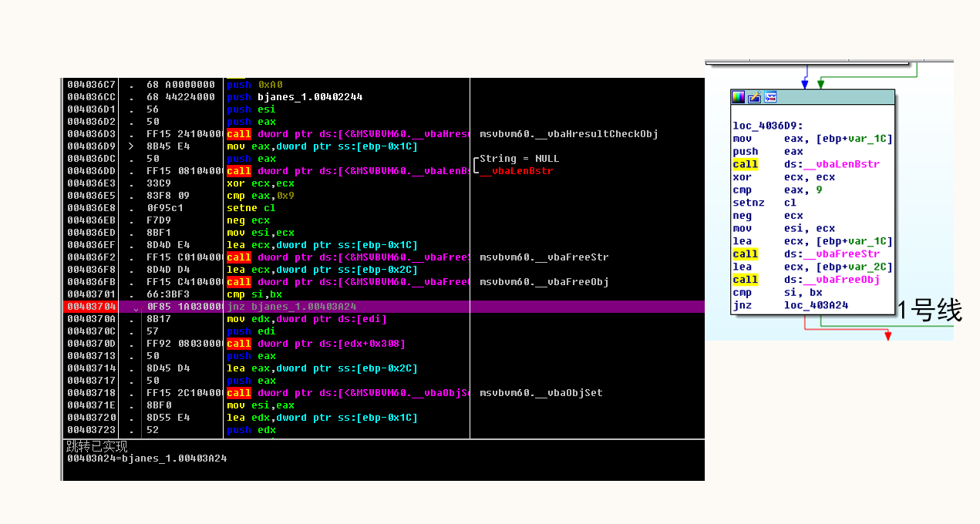Screen dimensions: 980x524
Task: Click the '>' jump marker at 004036D9
Action: (x=131, y=146)
